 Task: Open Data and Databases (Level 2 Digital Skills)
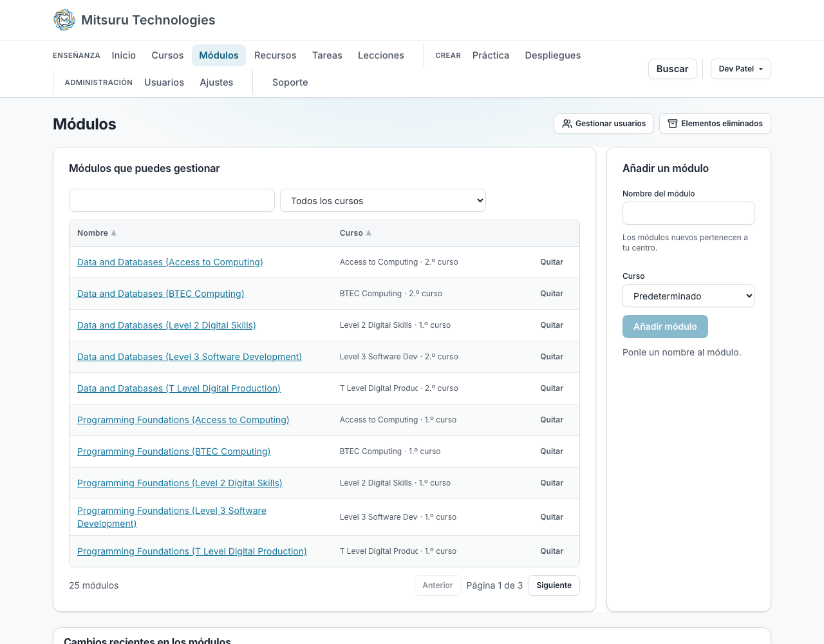tap(167, 325)
